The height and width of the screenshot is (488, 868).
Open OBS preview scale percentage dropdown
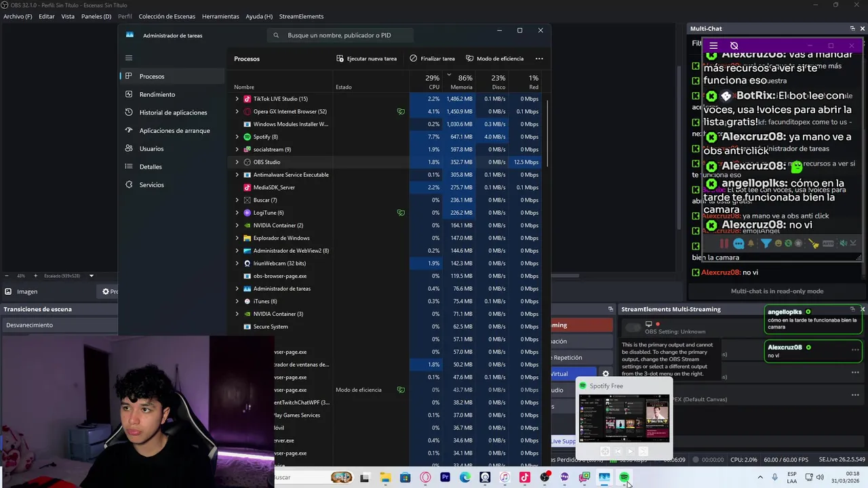[x=91, y=276]
